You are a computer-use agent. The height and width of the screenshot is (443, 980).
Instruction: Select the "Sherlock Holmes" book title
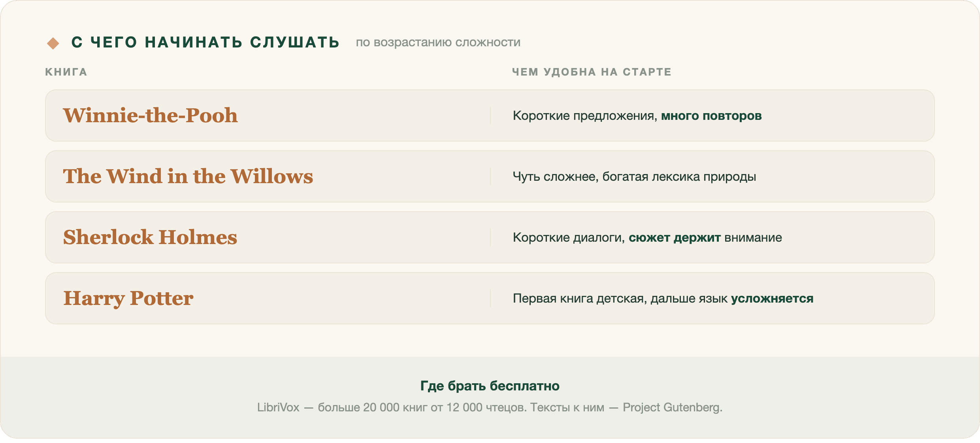[x=150, y=237]
